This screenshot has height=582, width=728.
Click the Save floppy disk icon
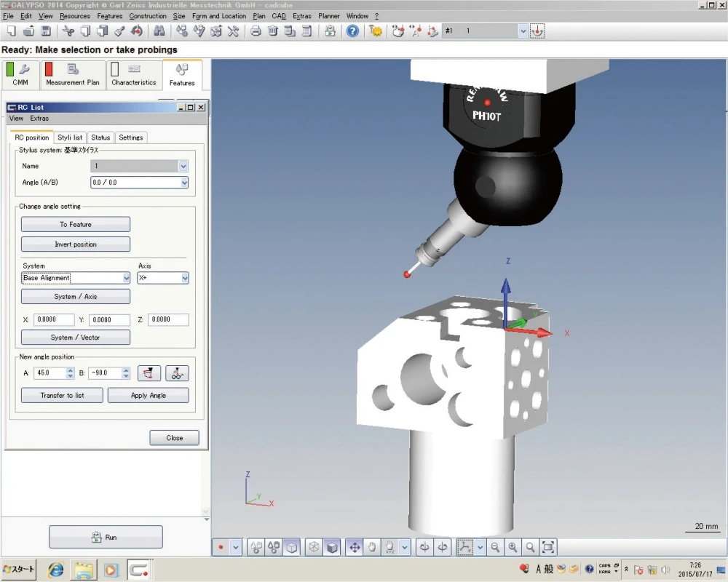(x=46, y=31)
